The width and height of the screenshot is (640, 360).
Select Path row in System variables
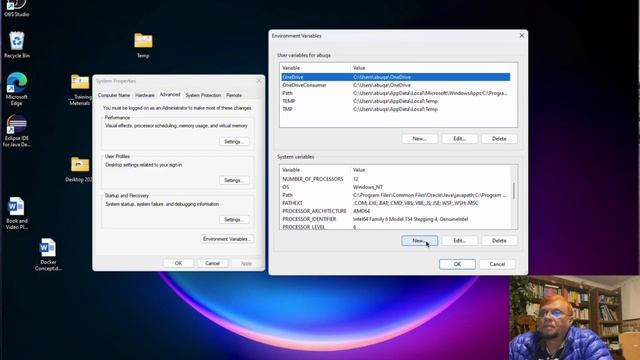[x=396, y=195]
